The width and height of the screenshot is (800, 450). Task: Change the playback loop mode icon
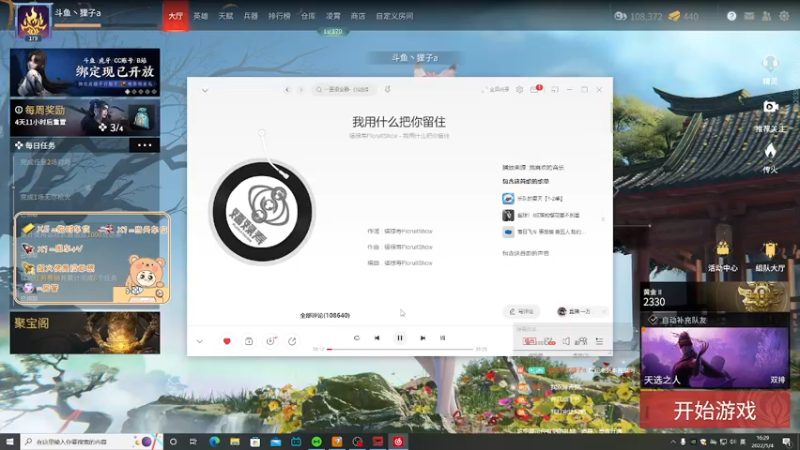point(357,338)
